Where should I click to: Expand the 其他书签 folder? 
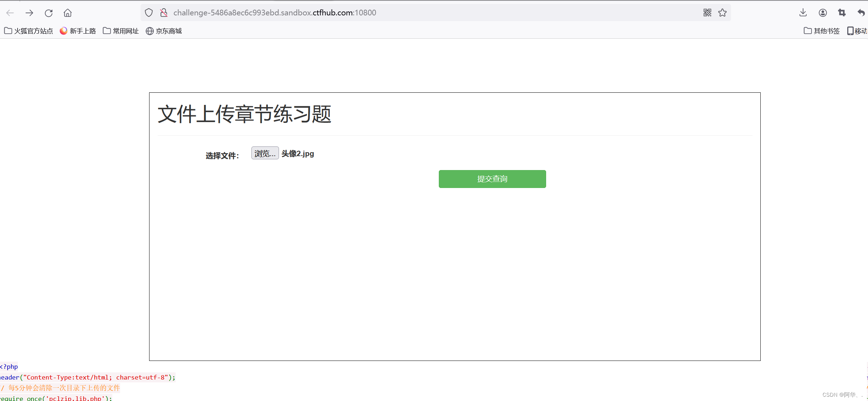(x=822, y=31)
